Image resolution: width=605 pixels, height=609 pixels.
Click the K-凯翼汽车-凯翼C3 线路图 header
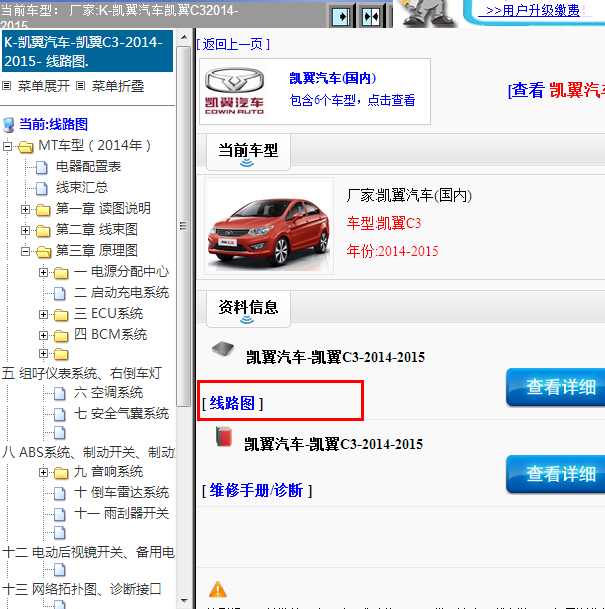click(87, 51)
